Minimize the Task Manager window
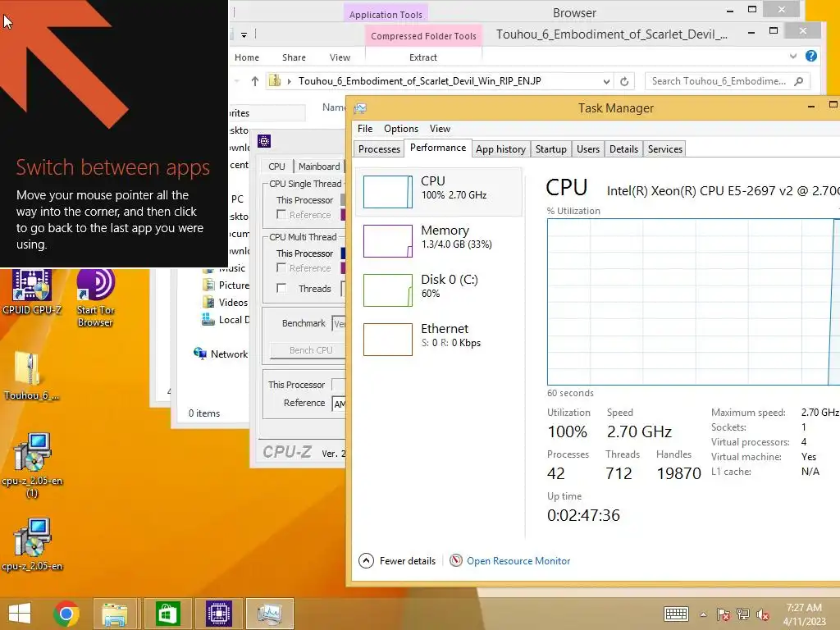Image resolution: width=840 pixels, height=630 pixels. point(811,107)
